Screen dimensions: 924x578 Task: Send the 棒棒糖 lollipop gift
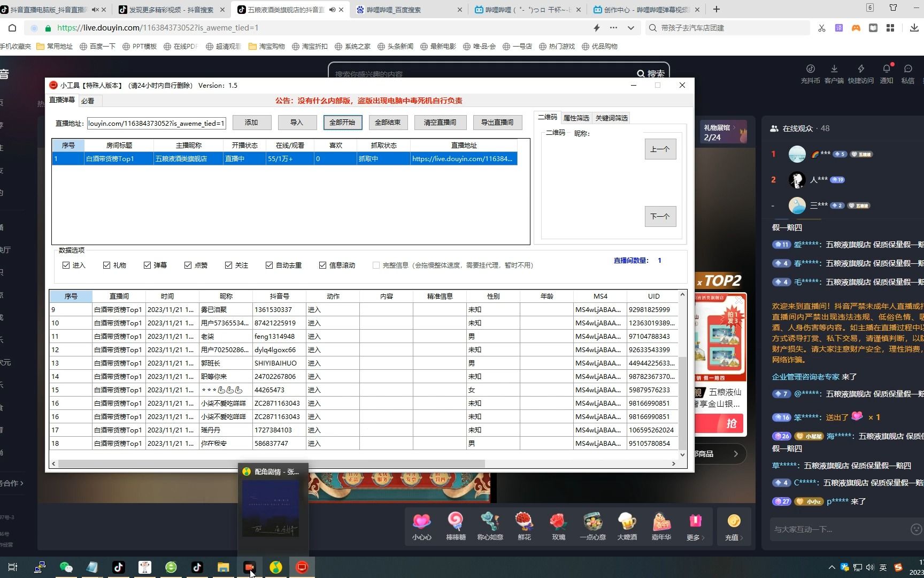pyautogui.click(x=456, y=521)
